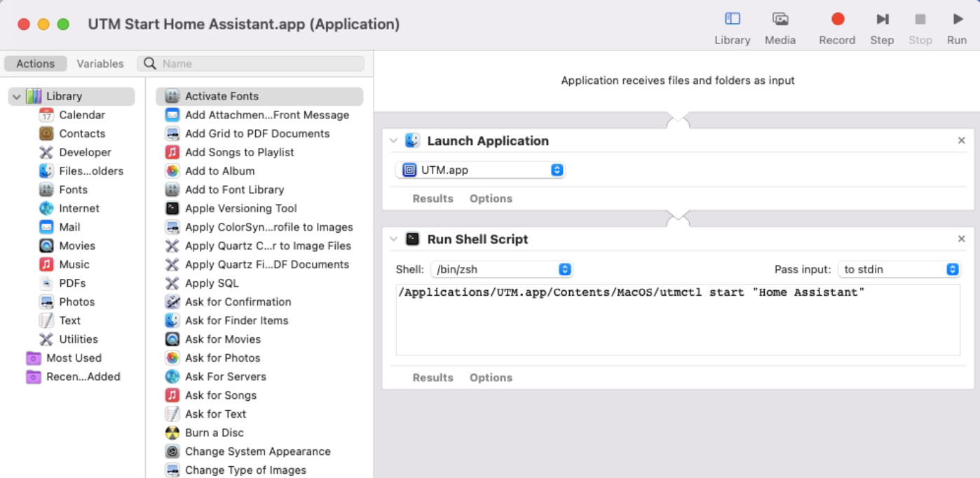Show Options for the Run Shell Script action
The height and width of the screenshot is (478, 980).
click(x=491, y=377)
